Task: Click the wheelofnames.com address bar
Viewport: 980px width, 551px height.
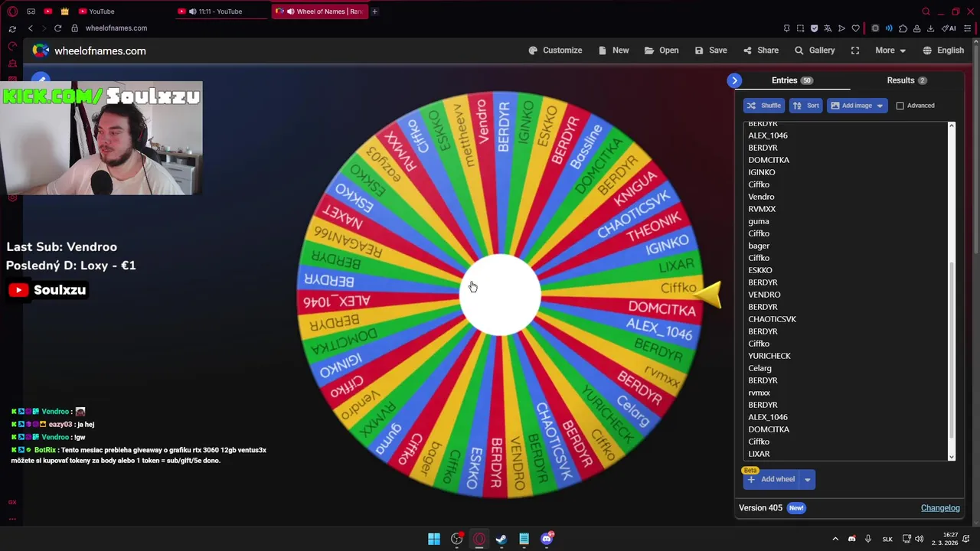Action: [x=116, y=28]
